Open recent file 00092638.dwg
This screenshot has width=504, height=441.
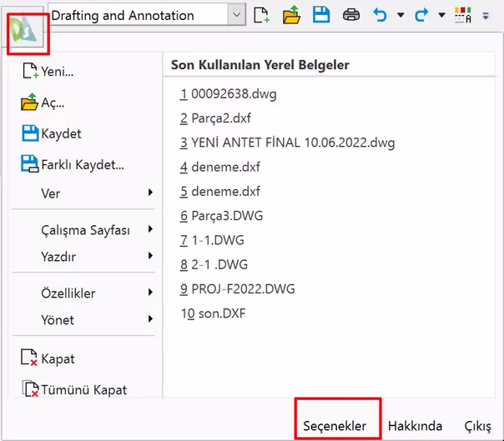pos(228,94)
